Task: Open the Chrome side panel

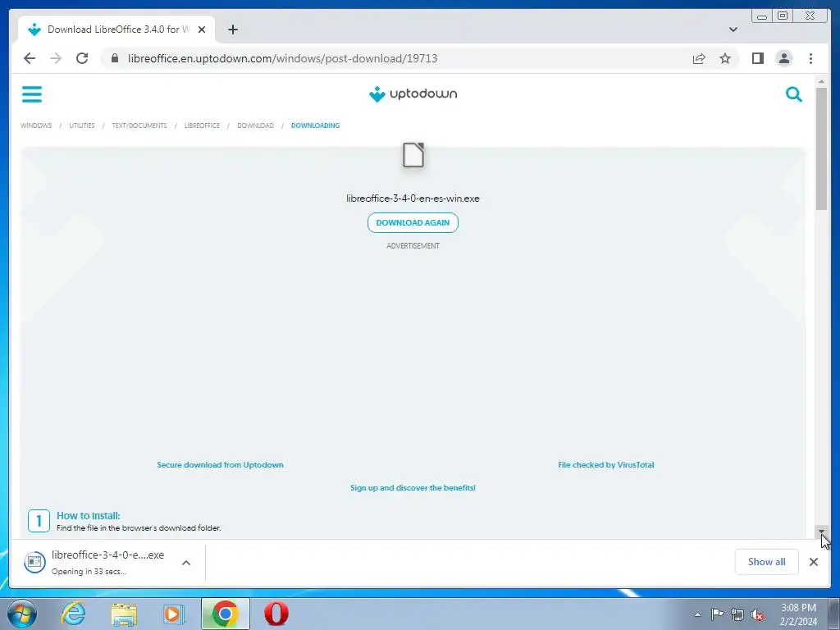Action: click(x=757, y=58)
